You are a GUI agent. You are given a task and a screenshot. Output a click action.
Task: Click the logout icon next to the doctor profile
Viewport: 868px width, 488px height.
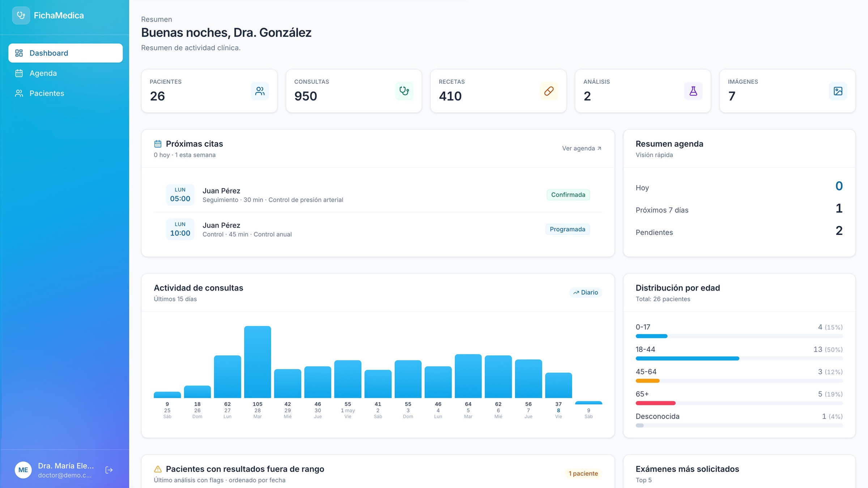tap(109, 470)
